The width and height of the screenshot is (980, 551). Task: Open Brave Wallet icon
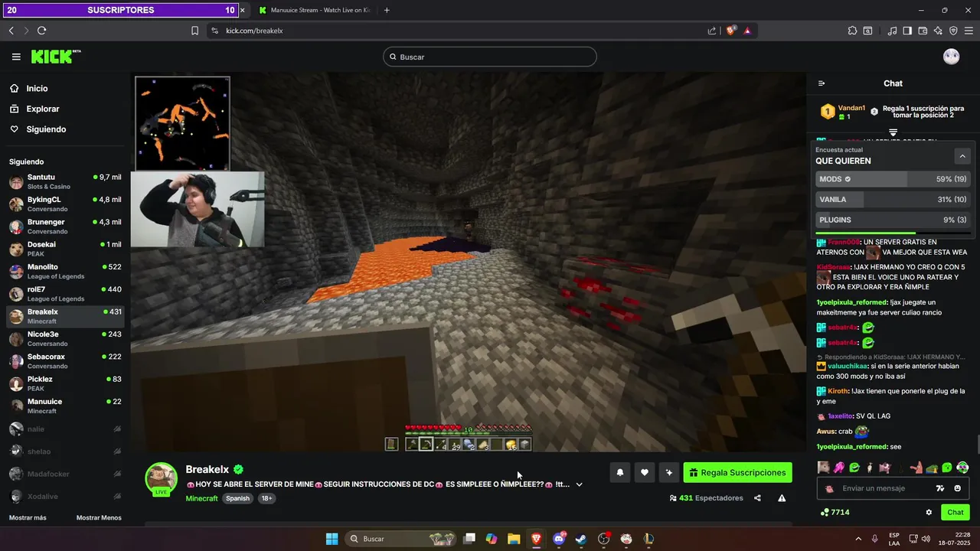[923, 31]
